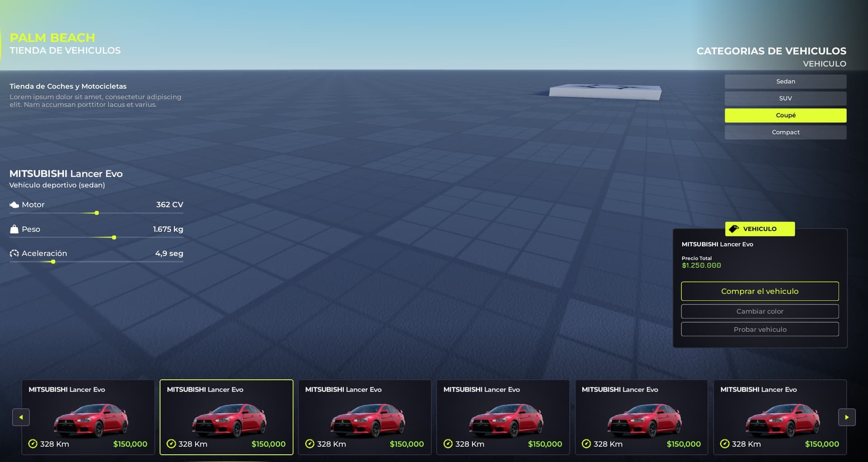The width and height of the screenshot is (868, 462).
Task: Open Cambiar color option
Action: pos(760,311)
